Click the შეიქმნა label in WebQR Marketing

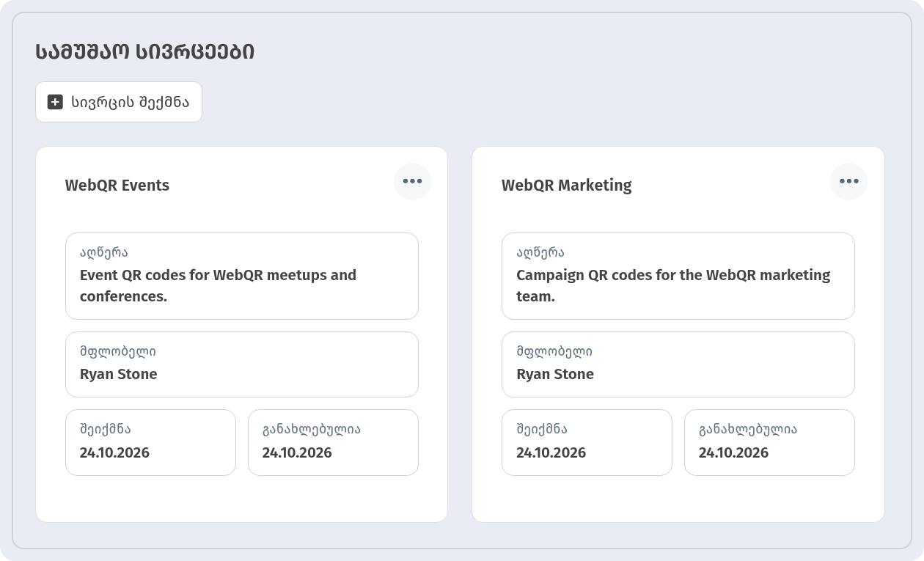(x=542, y=429)
